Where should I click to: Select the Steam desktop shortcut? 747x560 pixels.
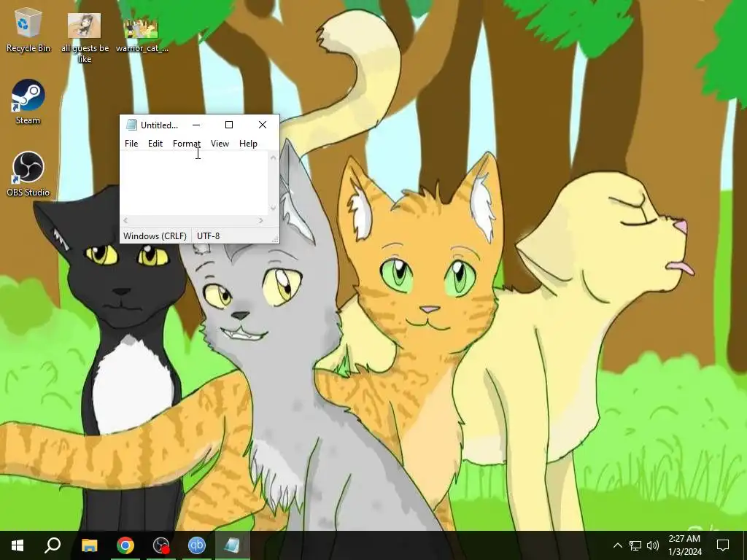coord(28,102)
